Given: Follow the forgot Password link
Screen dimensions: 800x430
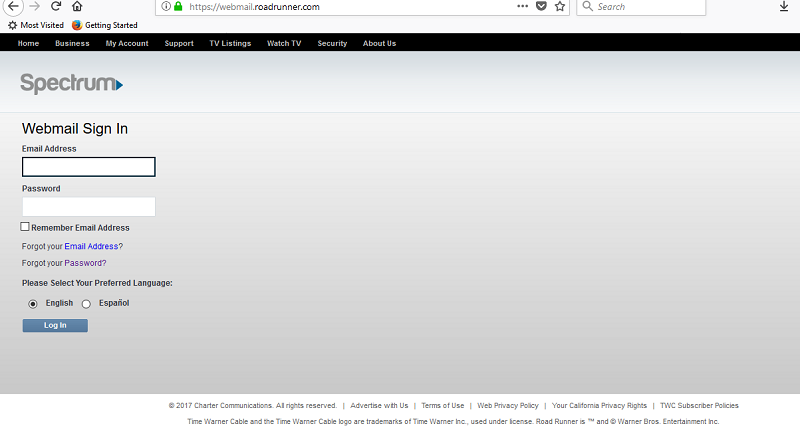Looking at the screenshot, I should [x=85, y=263].
